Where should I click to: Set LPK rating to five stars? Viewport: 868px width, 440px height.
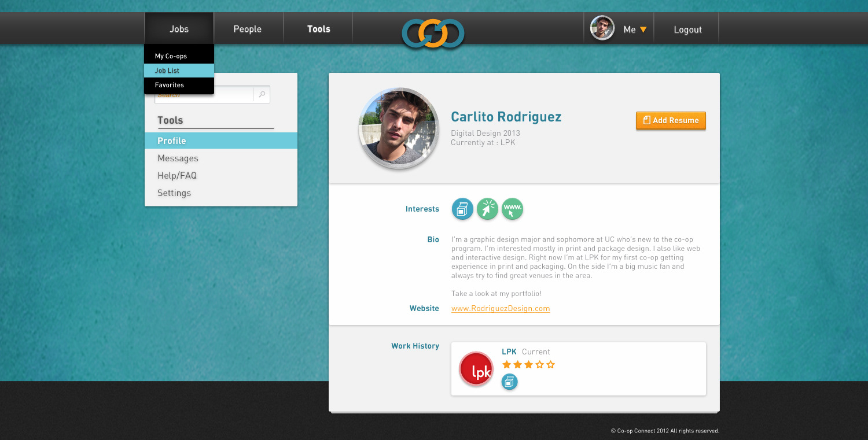[x=550, y=365]
